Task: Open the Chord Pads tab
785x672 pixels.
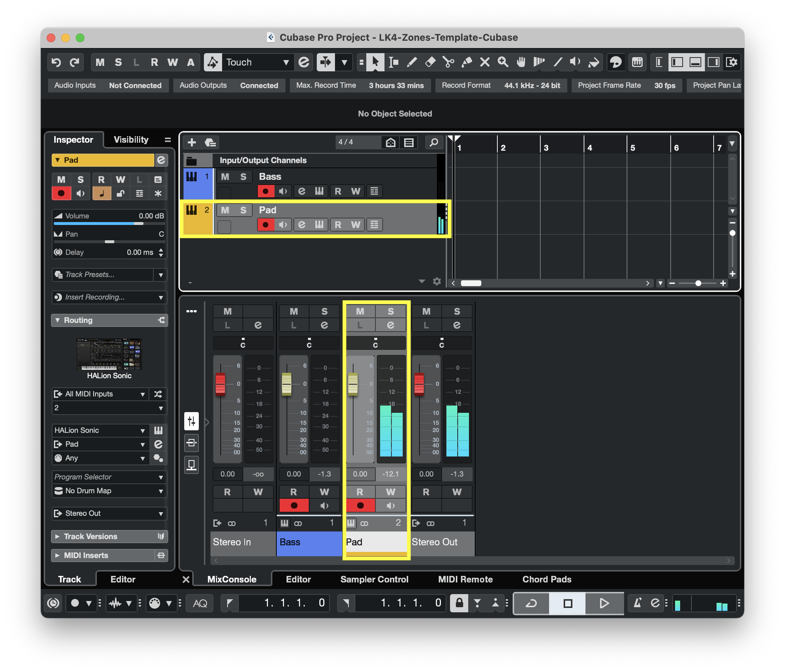Action: tap(547, 579)
